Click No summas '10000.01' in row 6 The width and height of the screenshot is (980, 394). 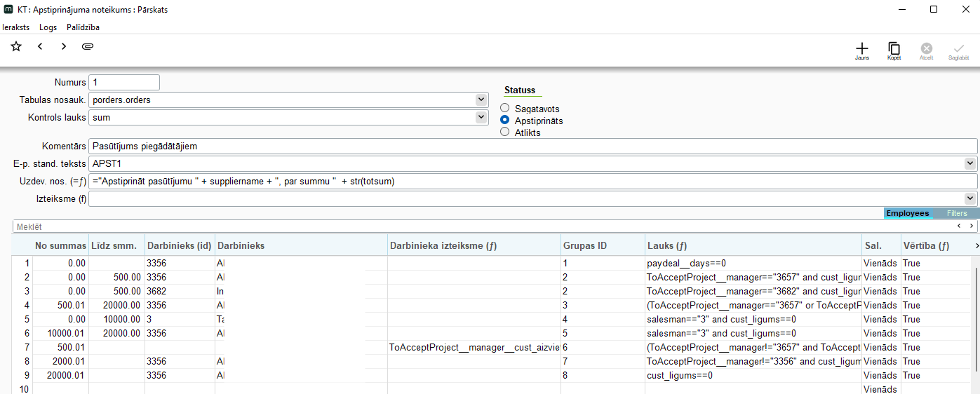60,334
